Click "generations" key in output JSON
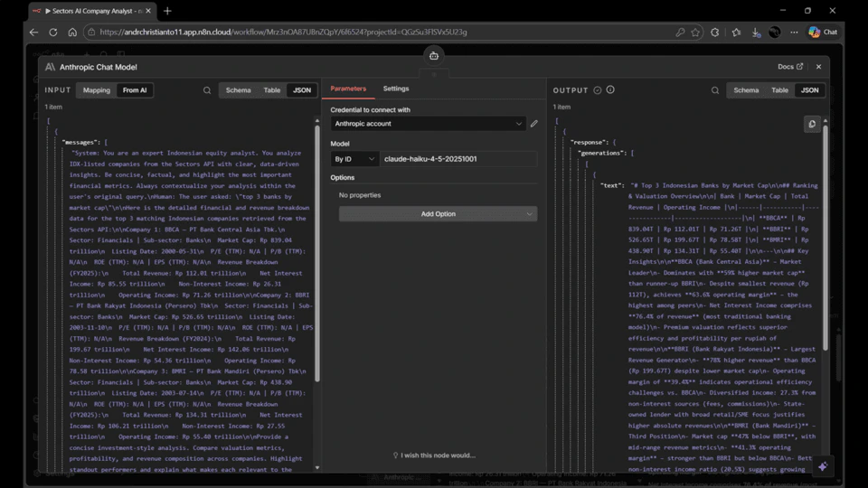Image resolution: width=868 pixels, height=488 pixels. tap(602, 154)
